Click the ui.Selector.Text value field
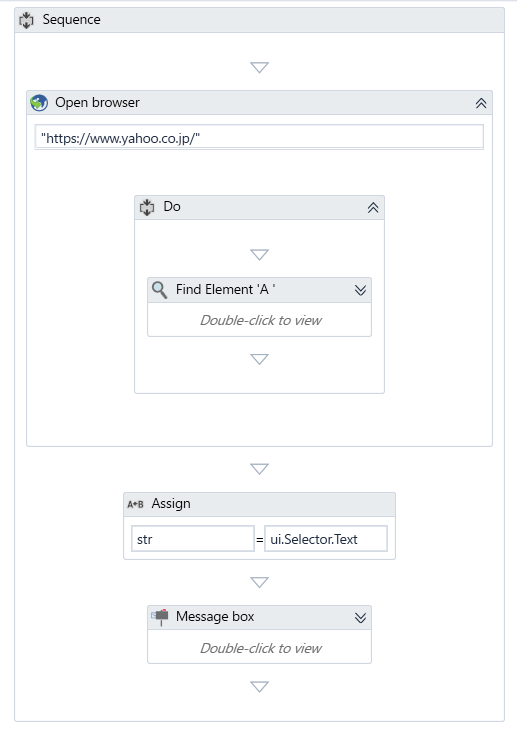 (x=326, y=539)
